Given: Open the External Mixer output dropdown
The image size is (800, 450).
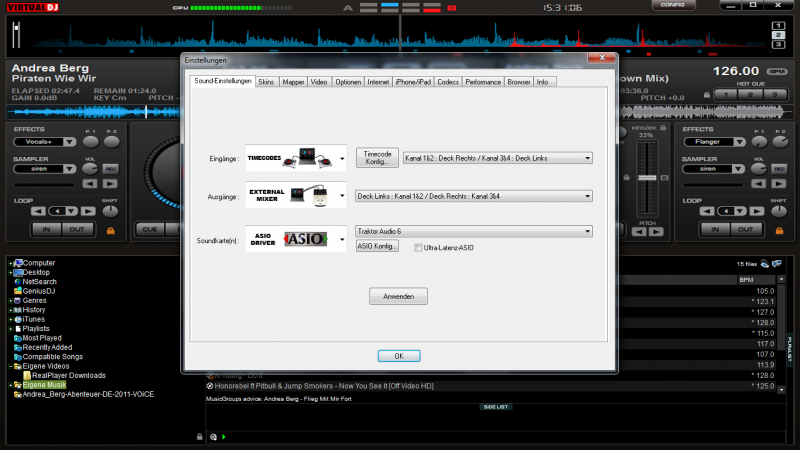Looking at the screenshot, I should coord(296,196).
